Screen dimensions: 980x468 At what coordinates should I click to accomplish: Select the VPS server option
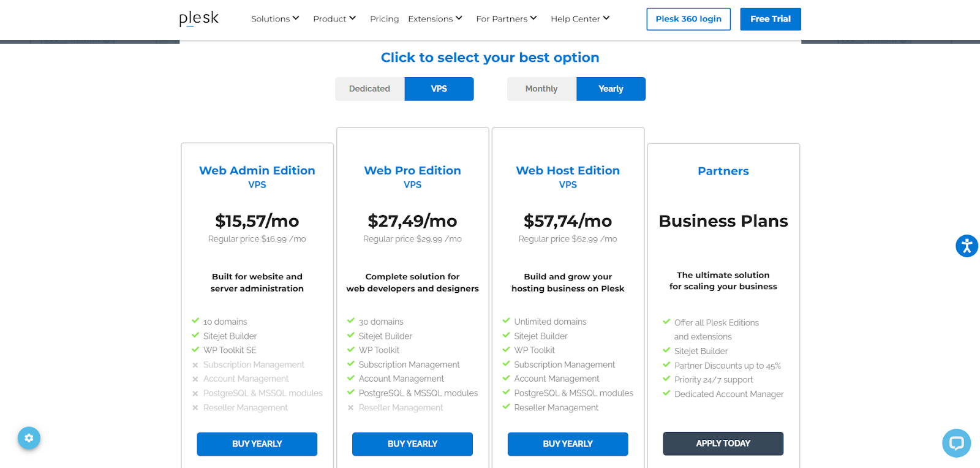(x=439, y=89)
